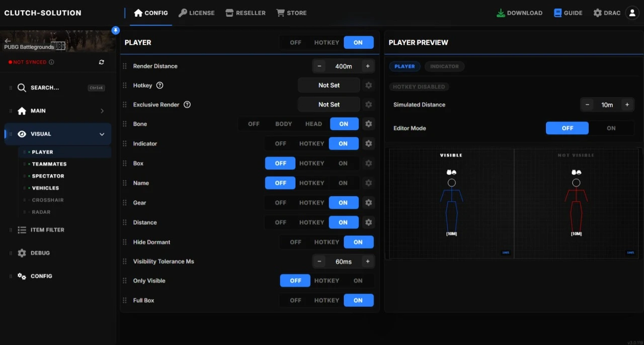Click the pin icon above game banner
The height and width of the screenshot is (345, 644).
coord(116,30)
